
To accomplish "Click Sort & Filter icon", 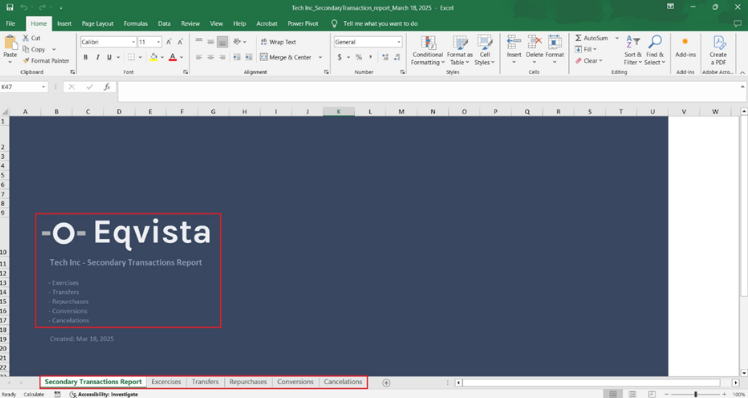I will click(x=633, y=42).
